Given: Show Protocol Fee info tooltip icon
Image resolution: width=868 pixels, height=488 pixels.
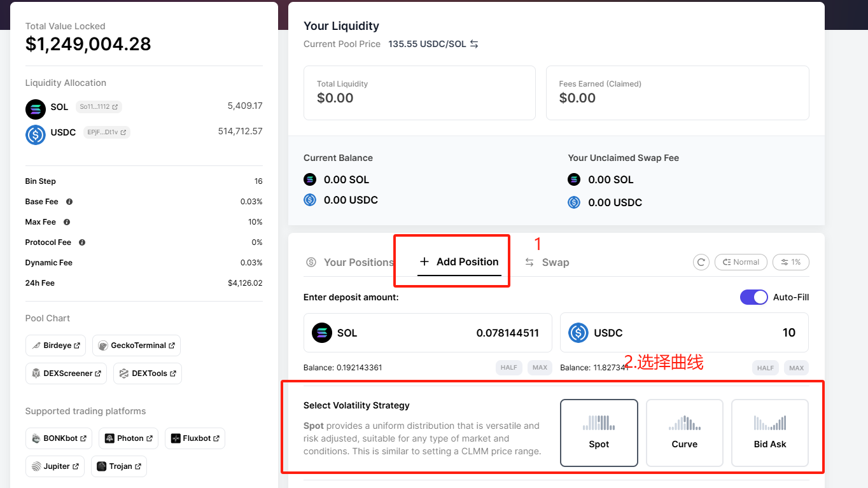Looking at the screenshot, I should tap(82, 242).
